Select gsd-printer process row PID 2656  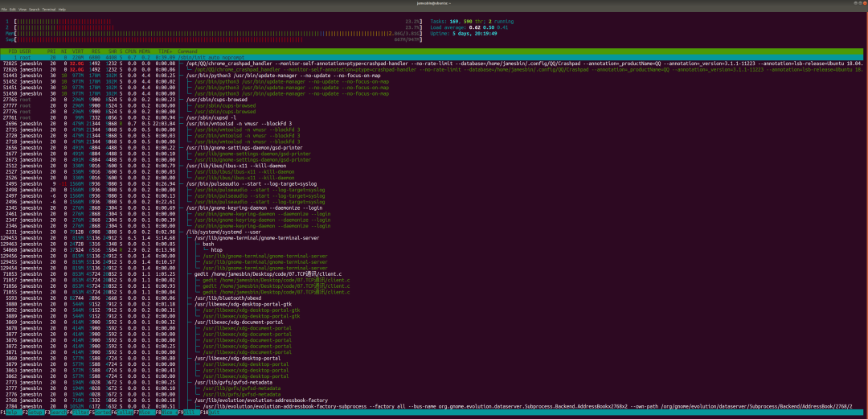click(434, 147)
